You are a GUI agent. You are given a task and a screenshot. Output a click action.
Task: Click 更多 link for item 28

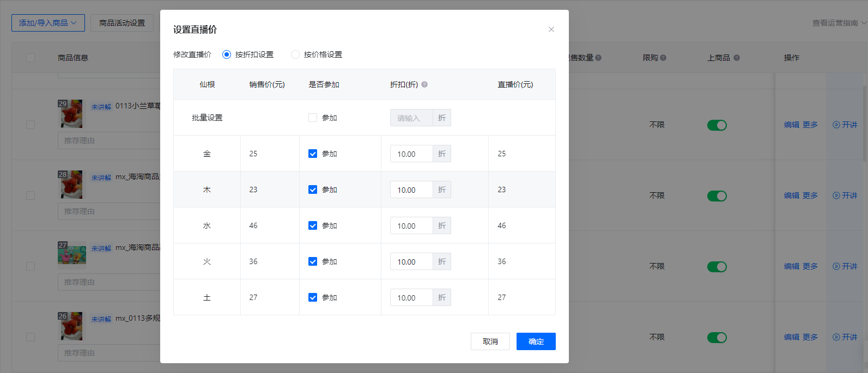[810, 195]
